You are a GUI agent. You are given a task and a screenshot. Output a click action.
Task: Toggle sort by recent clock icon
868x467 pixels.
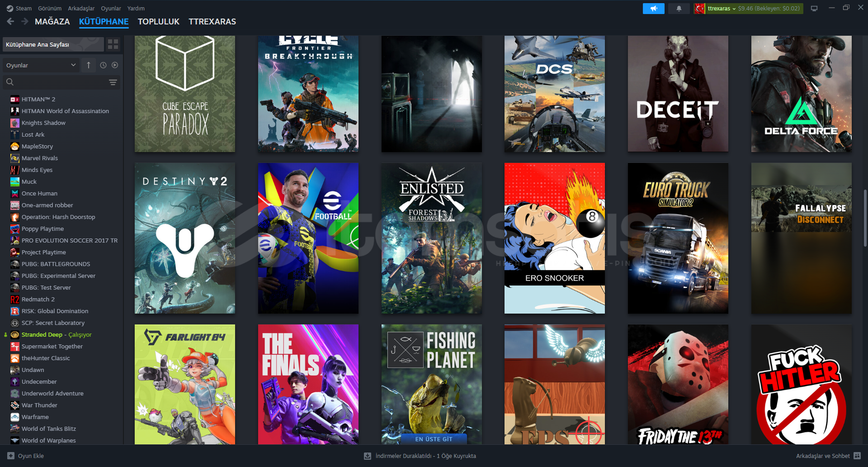tap(103, 65)
